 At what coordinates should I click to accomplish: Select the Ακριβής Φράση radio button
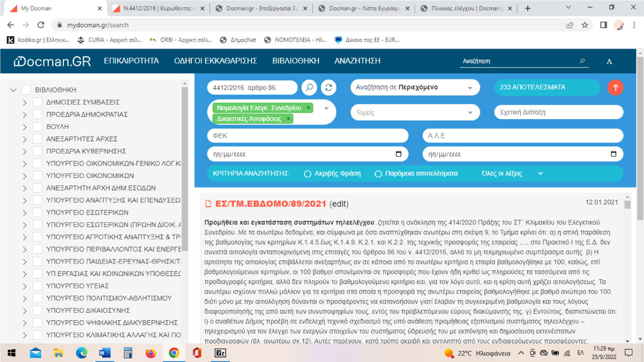pyautogui.click(x=307, y=173)
